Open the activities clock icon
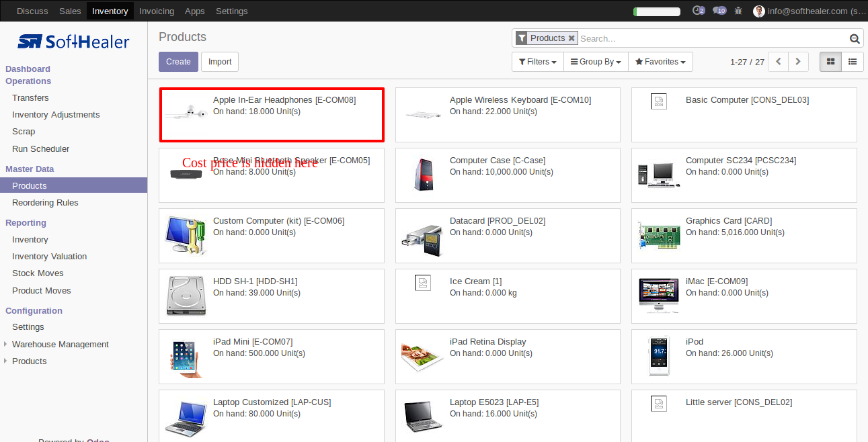868x442 pixels. click(698, 11)
